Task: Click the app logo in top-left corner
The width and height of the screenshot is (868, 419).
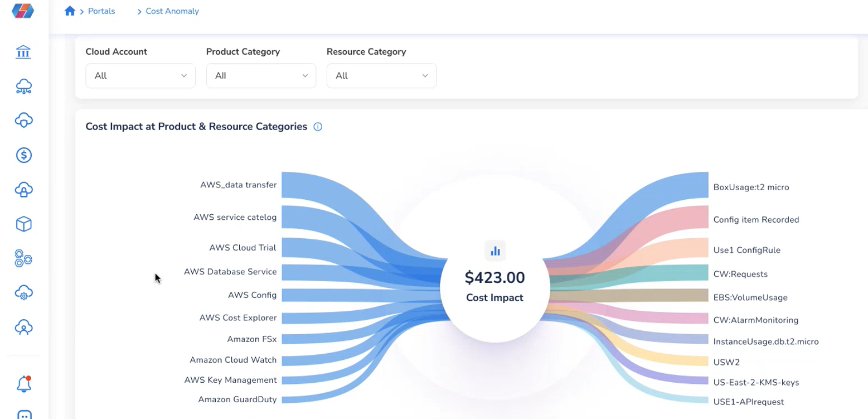Action: point(23,11)
